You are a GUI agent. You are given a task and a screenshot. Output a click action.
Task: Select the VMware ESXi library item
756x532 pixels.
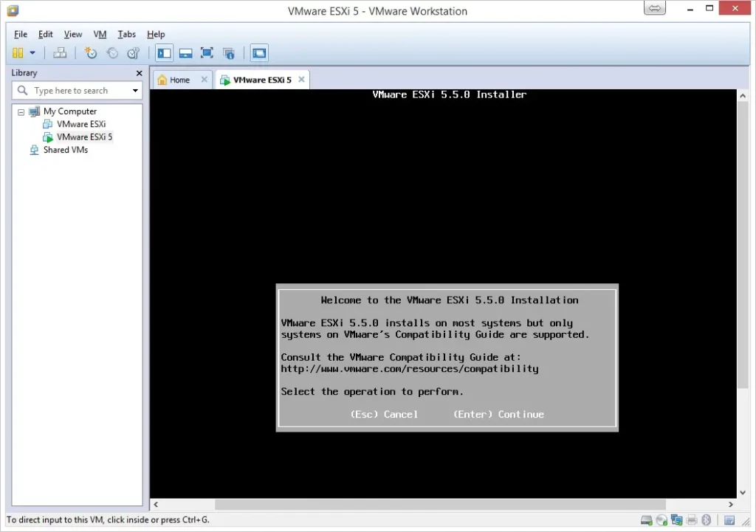(81, 124)
